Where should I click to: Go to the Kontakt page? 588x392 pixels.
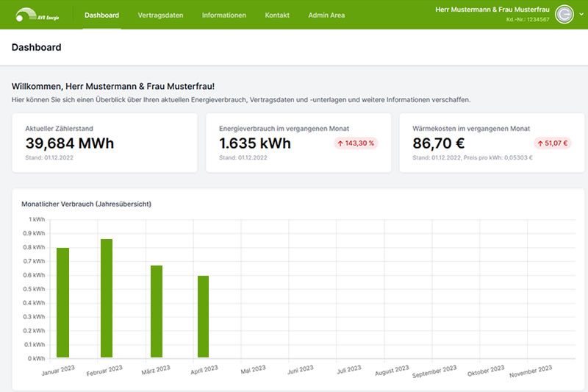pos(277,15)
